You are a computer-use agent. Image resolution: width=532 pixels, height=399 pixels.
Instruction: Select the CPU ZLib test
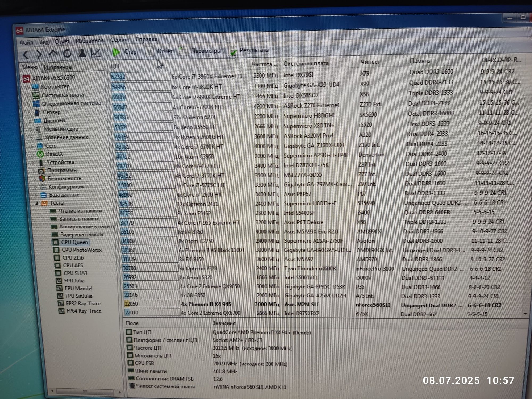pos(73,258)
